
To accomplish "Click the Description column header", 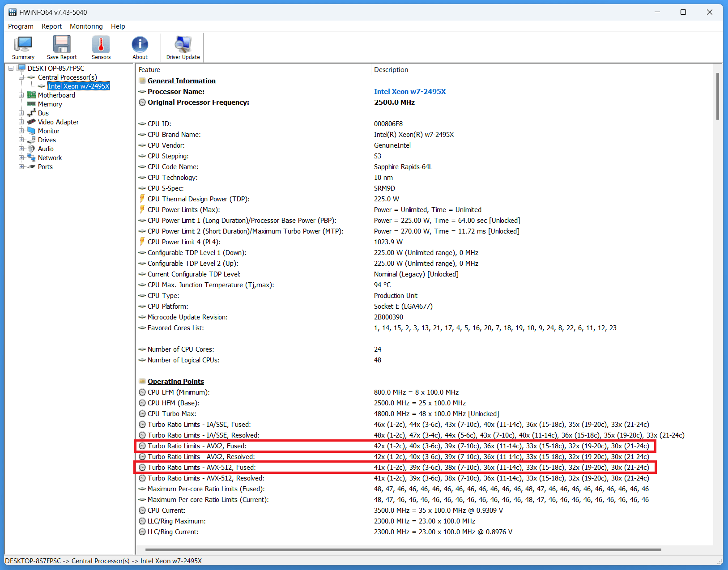I will tap(391, 69).
